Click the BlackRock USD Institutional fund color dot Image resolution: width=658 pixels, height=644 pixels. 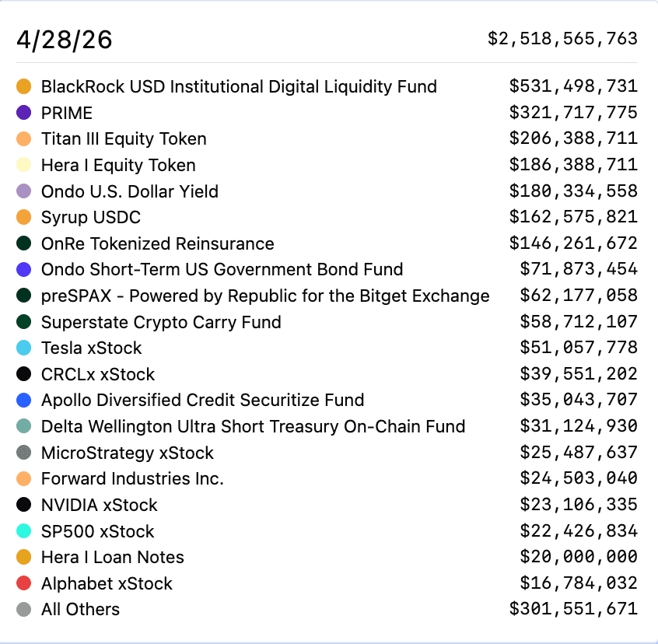(x=23, y=86)
